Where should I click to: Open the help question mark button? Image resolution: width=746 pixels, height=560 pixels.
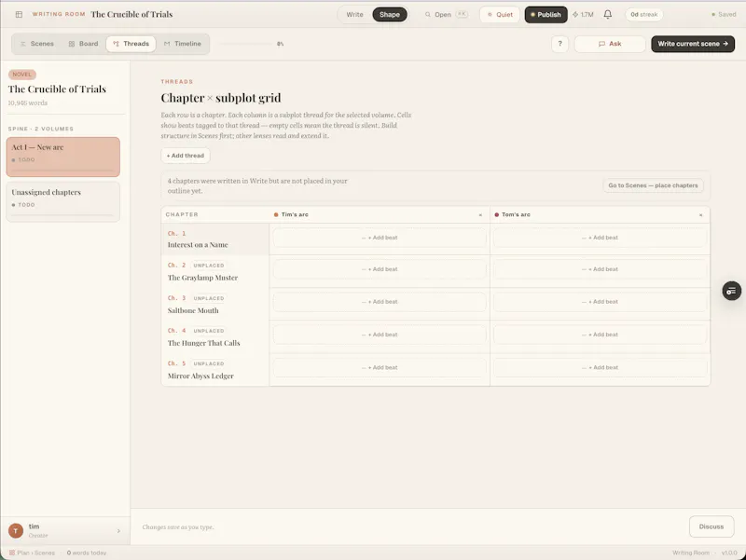pos(560,44)
